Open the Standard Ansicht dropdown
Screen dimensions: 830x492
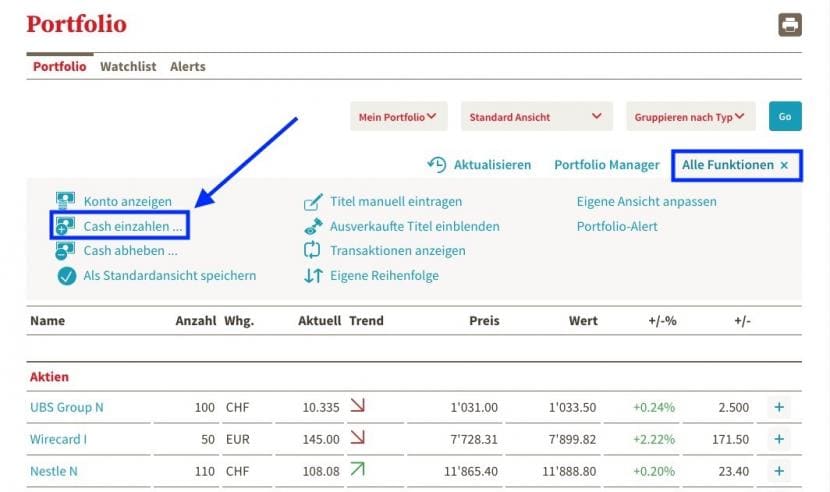pyautogui.click(x=537, y=117)
